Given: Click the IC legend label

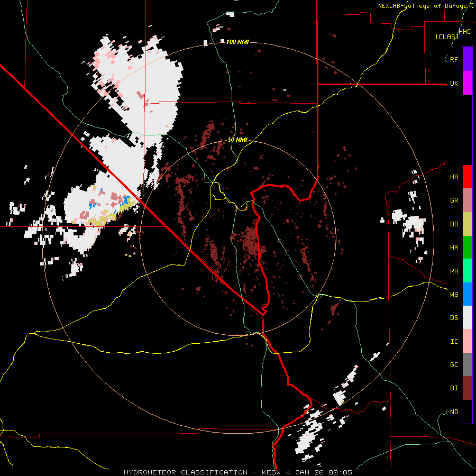Looking at the screenshot, I should [x=454, y=342].
